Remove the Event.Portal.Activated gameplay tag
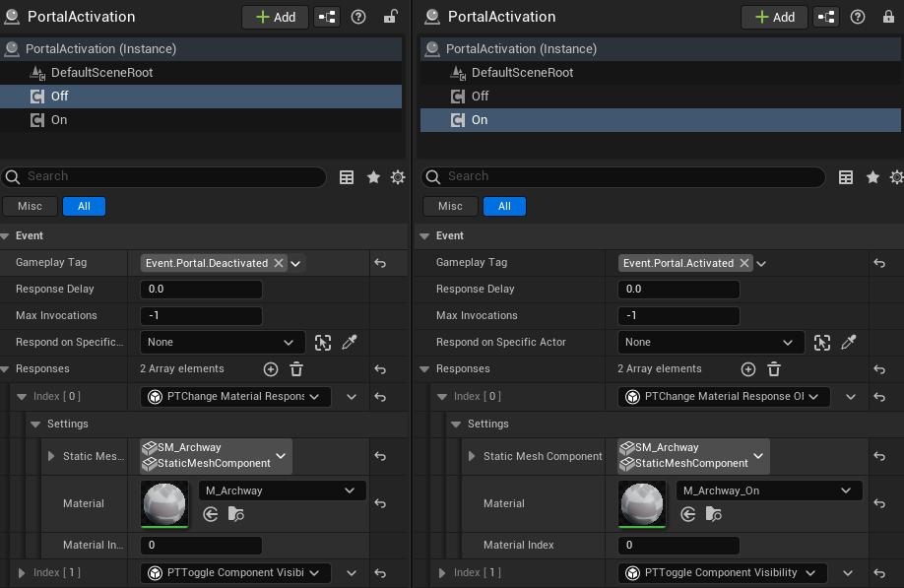The width and height of the screenshot is (904, 588). [x=745, y=263]
